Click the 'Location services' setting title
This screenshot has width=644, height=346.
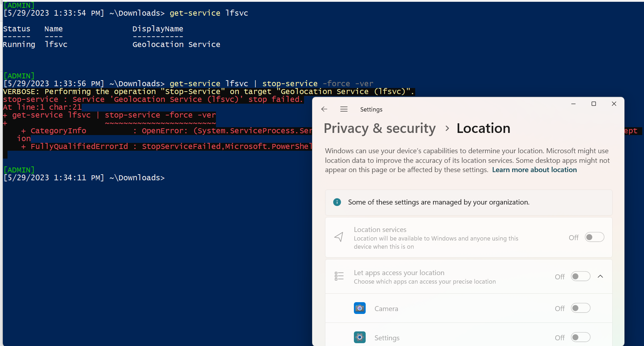tap(380, 229)
